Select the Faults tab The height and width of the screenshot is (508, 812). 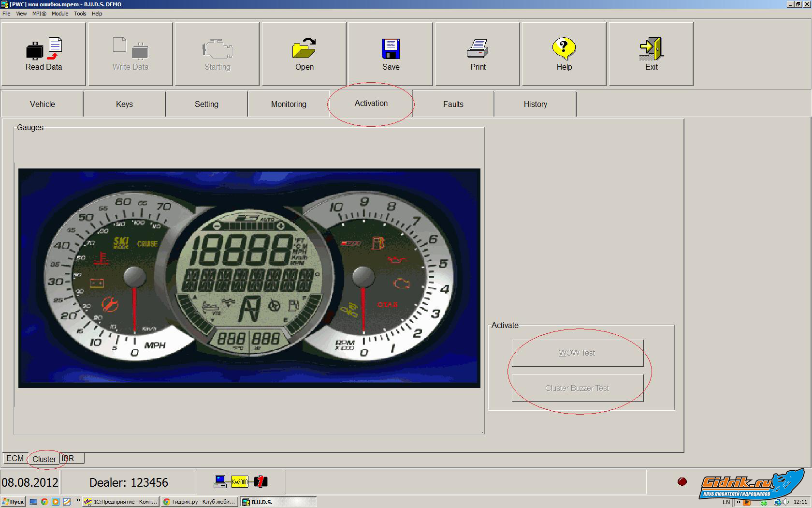[453, 104]
